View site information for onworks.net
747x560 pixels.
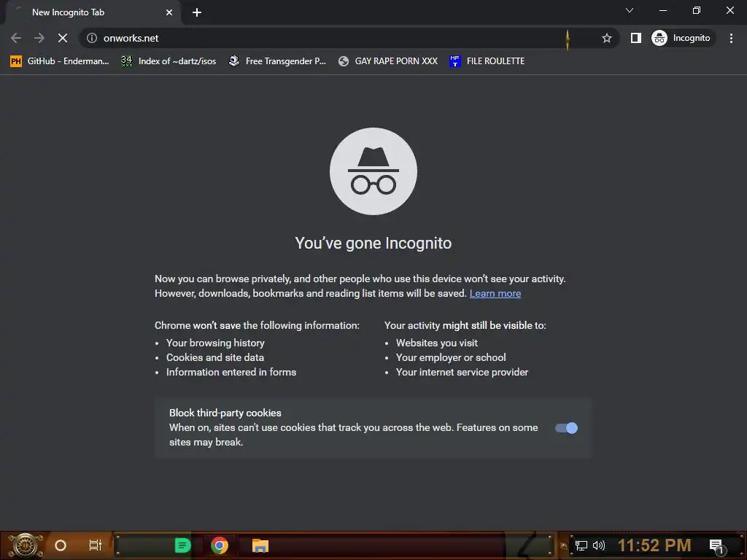coord(92,38)
